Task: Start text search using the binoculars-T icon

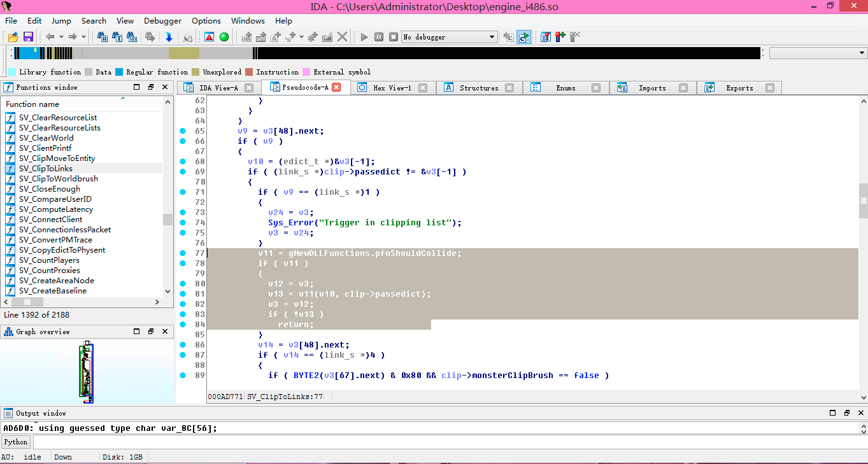Action: click(118, 36)
